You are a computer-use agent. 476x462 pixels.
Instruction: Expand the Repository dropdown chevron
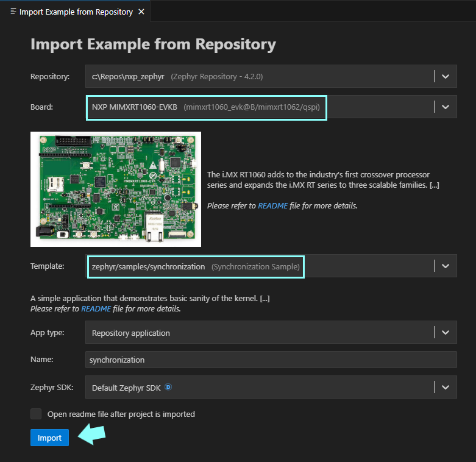pyautogui.click(x=445, y=76)
